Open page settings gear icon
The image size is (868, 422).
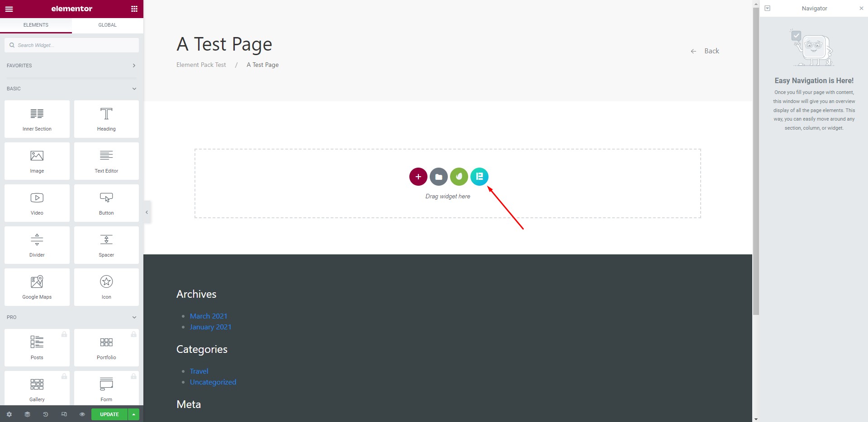9,414
